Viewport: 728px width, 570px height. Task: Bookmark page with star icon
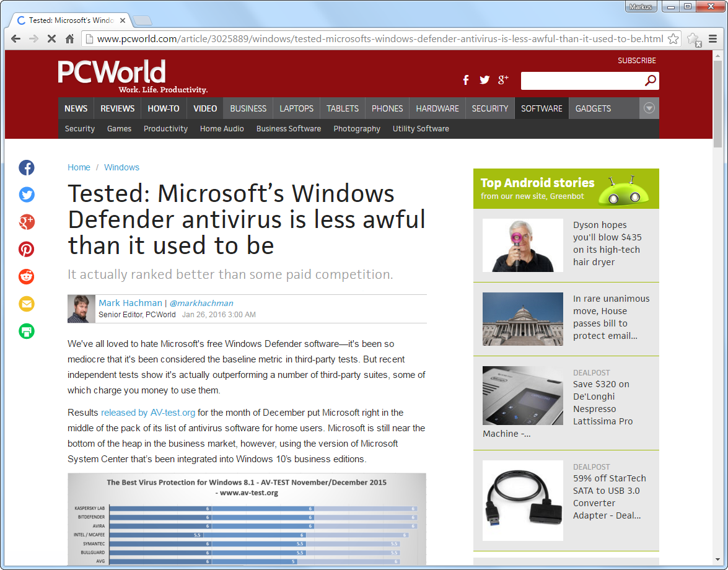pos(673,38)
